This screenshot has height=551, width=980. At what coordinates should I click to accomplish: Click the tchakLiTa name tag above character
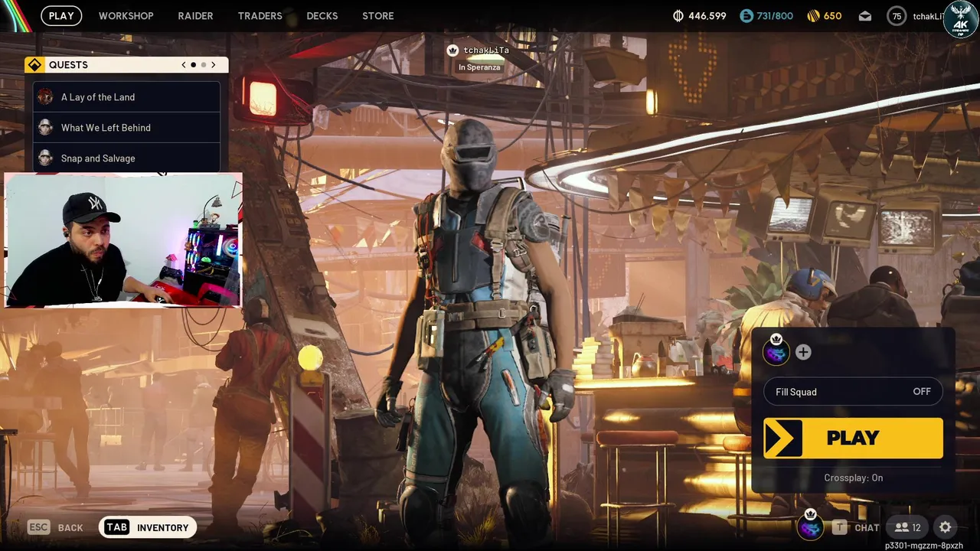pos(486,51)
